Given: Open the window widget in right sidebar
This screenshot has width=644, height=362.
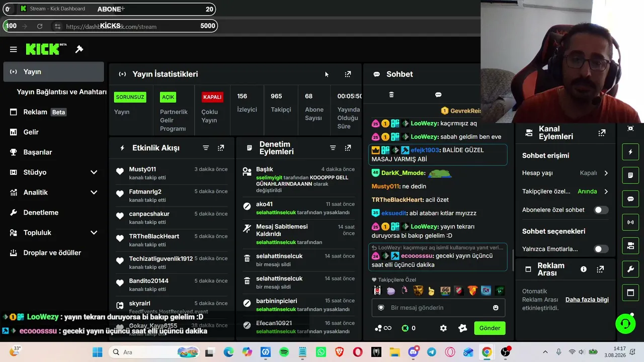Looking at the screenshot, I should [630, 293].
